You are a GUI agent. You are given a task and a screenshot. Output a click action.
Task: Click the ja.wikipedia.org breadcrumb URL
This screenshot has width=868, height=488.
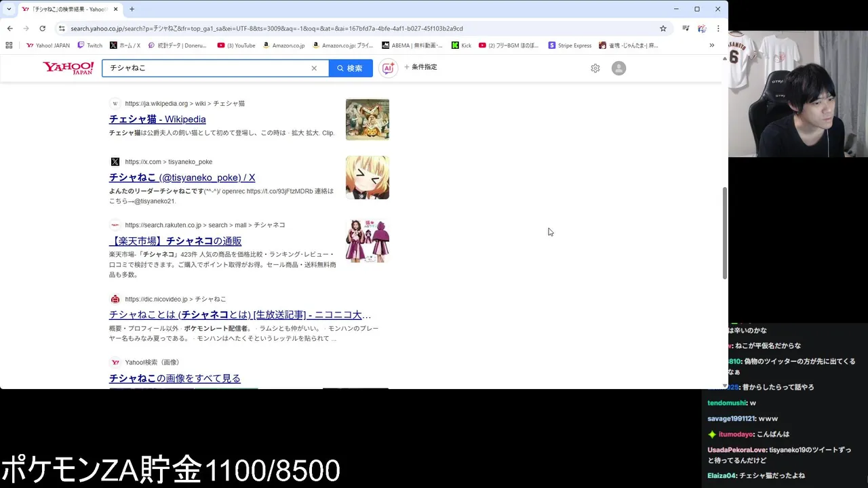[184, 104]
